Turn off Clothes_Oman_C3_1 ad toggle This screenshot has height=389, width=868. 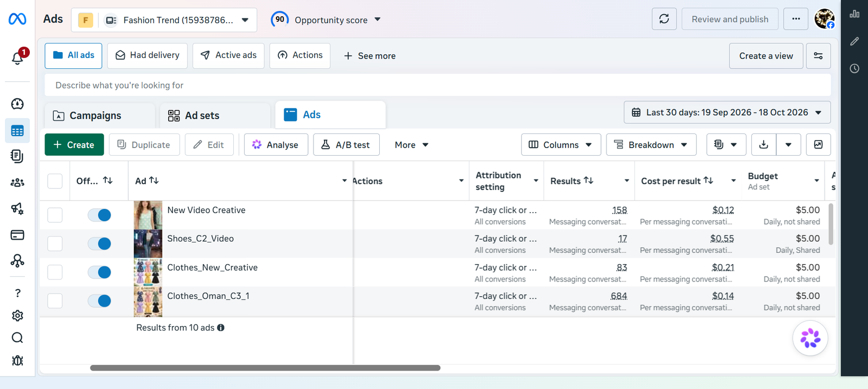pyautogui.click(x=99, y=301)
